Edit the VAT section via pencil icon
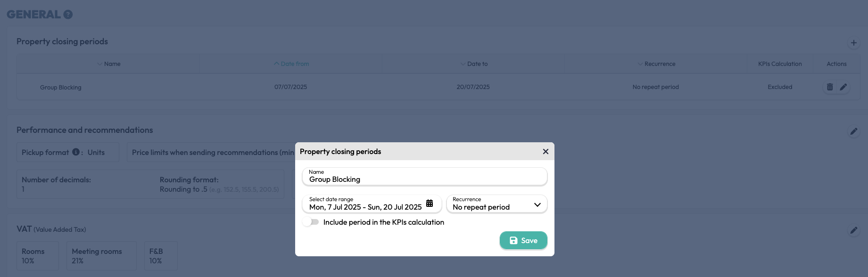The height and width of the screenshot is (277, 868). [853, 230]
